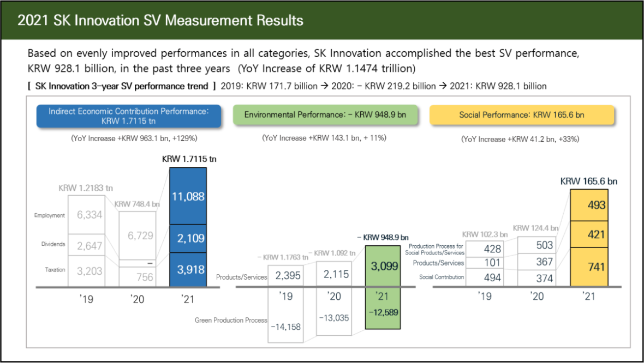Select the yellow 741 Social Contribution segment
Viewport: 644px width, 363px height.
[589, 267]
